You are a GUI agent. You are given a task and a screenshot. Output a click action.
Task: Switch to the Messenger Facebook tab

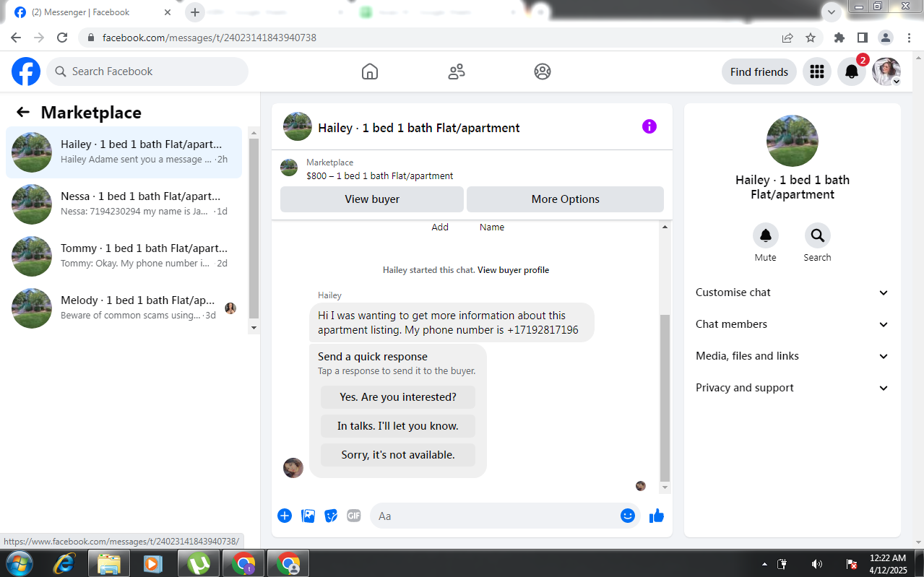click(x=92, y=12)
